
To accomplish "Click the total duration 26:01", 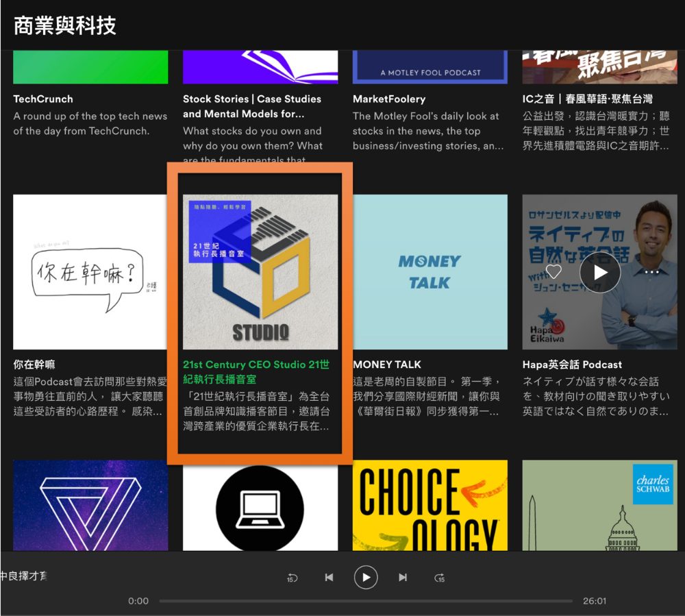I will point(595,601).
